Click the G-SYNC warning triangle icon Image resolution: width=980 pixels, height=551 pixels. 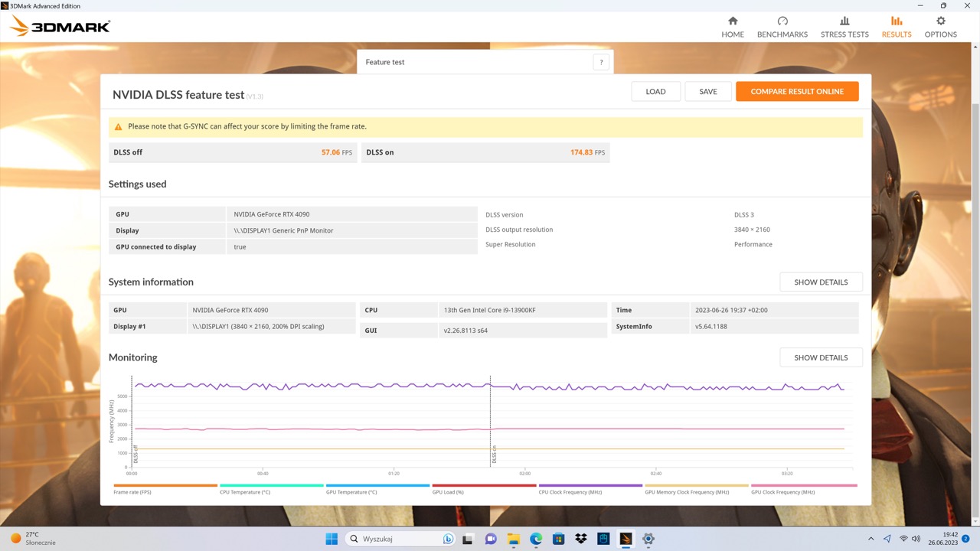(x=119, y=127)
